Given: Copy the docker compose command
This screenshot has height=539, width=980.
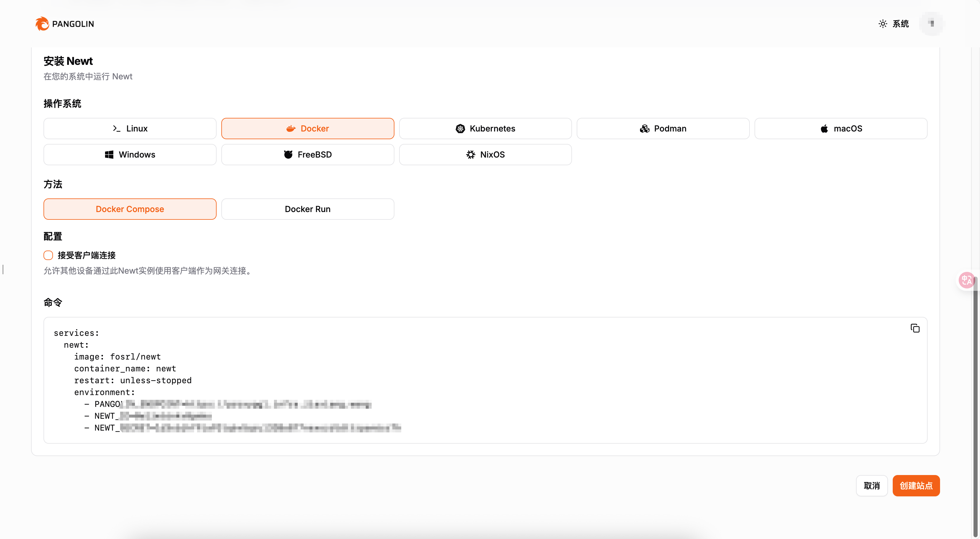Looking at the screenshot, I should coord(915,328).
